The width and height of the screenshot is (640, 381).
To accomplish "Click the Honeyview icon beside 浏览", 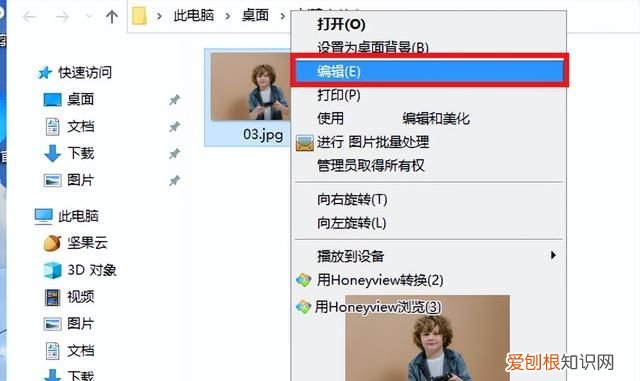I will [304, 307].
